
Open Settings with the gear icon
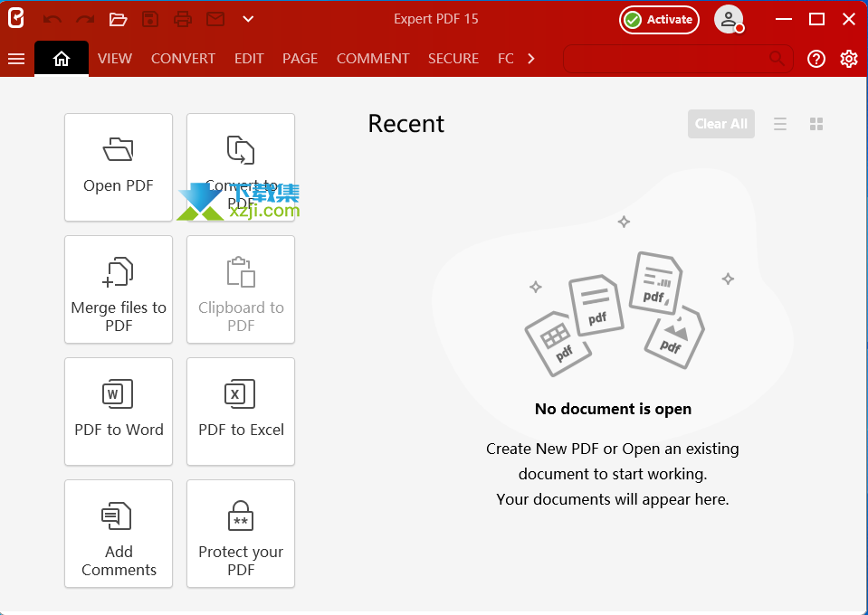pos(849,59)
